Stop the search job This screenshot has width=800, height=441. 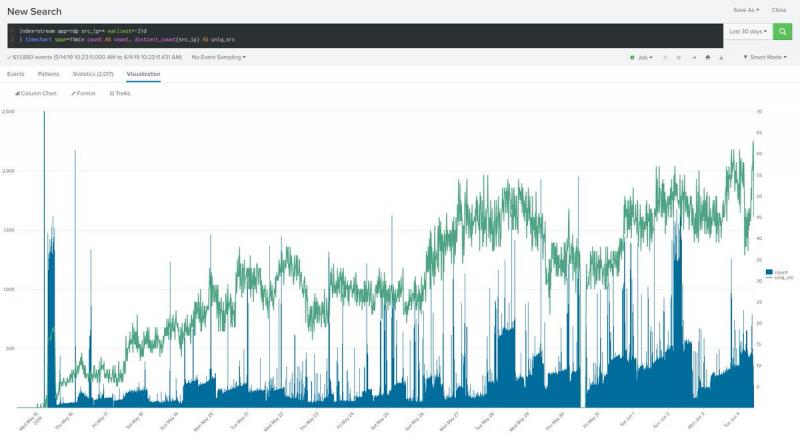click(679, 57)
